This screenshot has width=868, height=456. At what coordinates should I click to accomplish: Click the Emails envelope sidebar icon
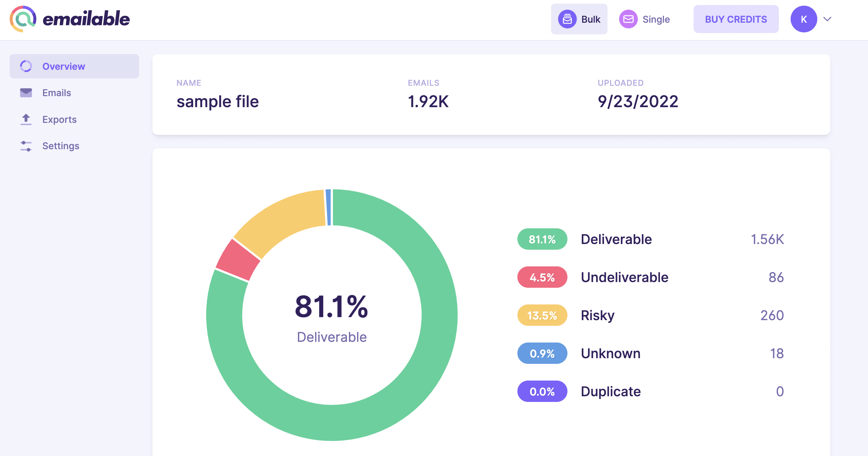click(26, 93)
